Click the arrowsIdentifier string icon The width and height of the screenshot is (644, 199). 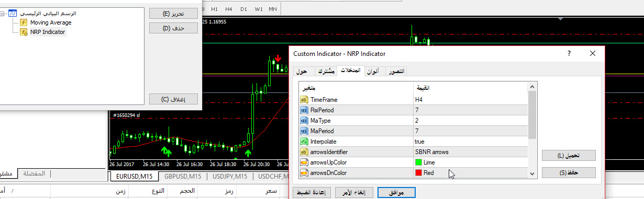[x=304, y=151]
